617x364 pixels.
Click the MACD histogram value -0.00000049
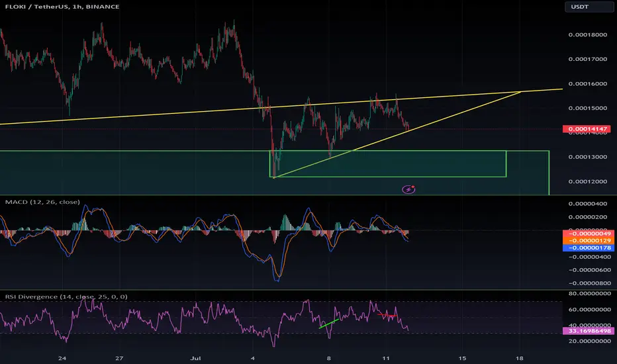[x=588, y=234]
